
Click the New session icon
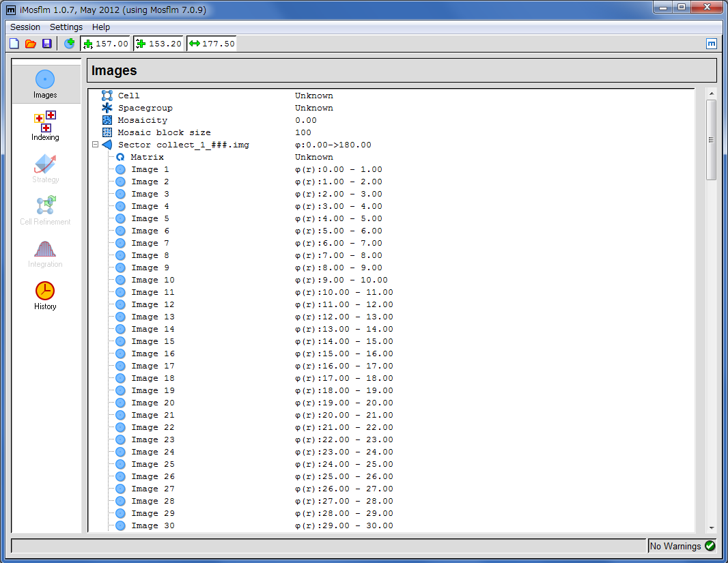[x=14, y=44]
